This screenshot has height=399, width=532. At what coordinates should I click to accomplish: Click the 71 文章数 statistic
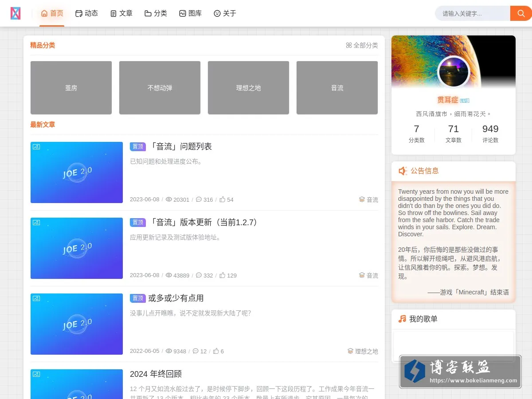[x=453, y=134]
